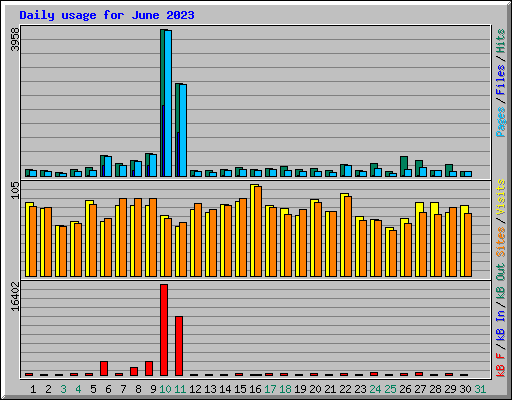The height and width of the screenshot is (400, 512).
Task: Click day 11 on the x-axis
Action: coord(180,389)
